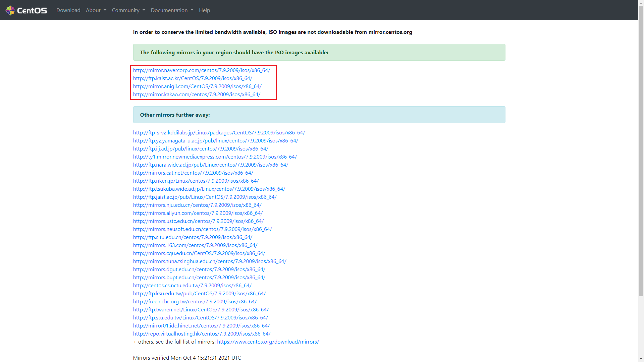This screenshot has width=644, height=362.
Task: Open the ftp-srv2.kddilabs.jp mirror link
Action: click(x=219, y=133)
